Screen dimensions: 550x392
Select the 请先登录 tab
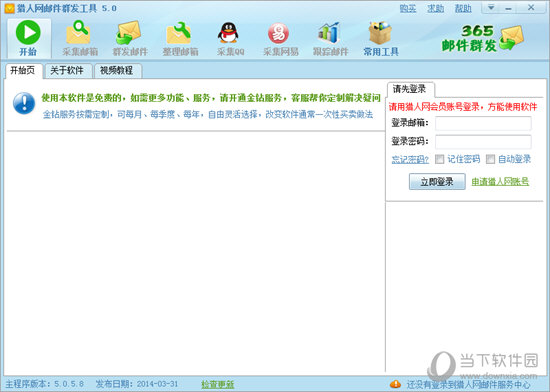409,89
